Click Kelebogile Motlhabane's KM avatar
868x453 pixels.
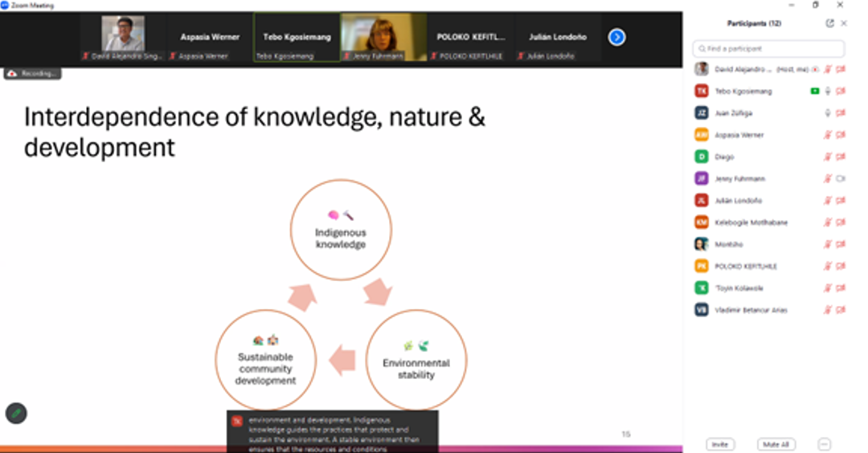click(702, 222)
